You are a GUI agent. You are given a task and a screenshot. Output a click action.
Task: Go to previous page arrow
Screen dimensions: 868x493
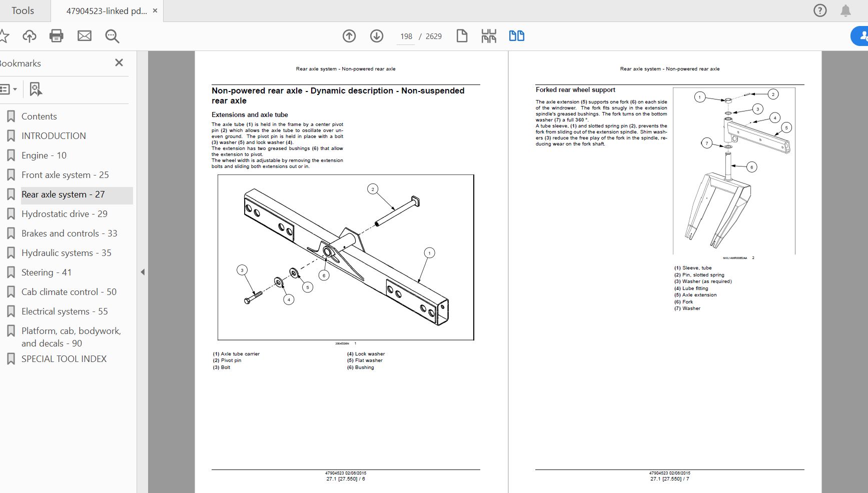tap(349, 36)
